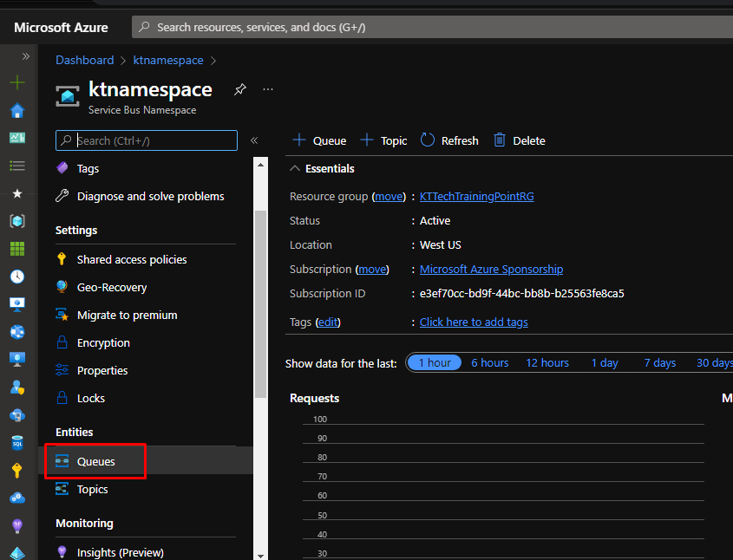Select the 7 days time range
The width and height of the screenshot is (733, 560).
659,362
